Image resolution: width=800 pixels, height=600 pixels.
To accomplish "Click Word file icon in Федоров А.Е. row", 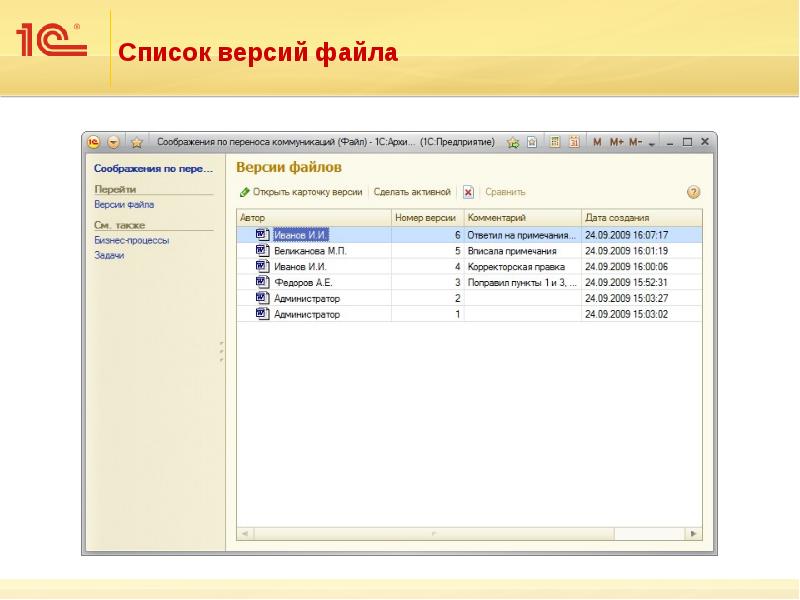I will tap(263, 282).
